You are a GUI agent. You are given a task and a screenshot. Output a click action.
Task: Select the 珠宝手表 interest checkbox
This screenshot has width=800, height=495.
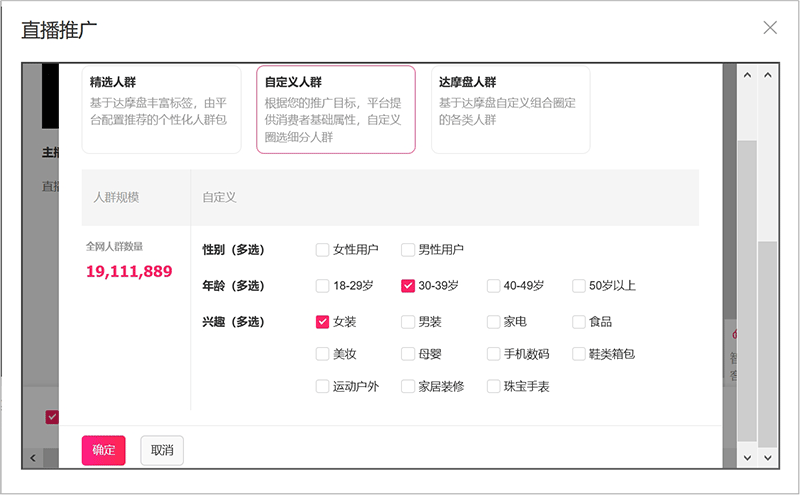[x=494, y=386]
